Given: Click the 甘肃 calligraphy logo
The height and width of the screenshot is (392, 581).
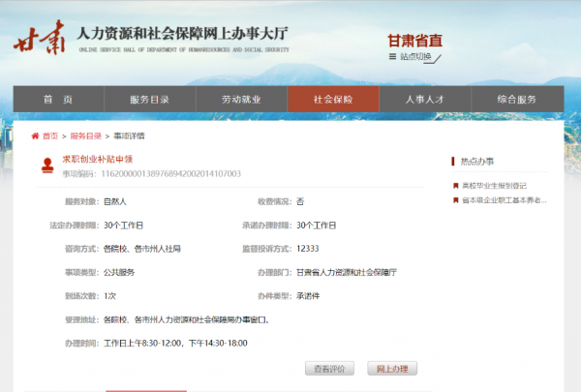Looking at the screenshot, I should (x=40, y=37).
